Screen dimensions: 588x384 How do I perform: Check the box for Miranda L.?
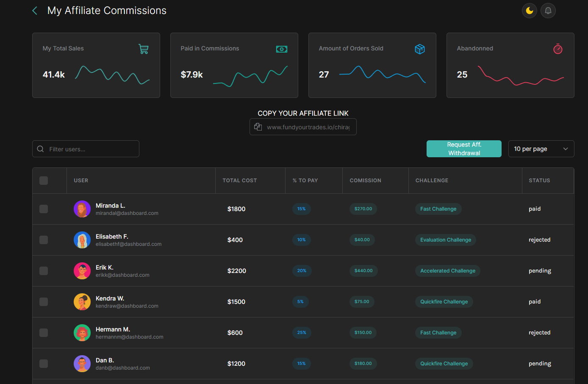click(44, 209)
